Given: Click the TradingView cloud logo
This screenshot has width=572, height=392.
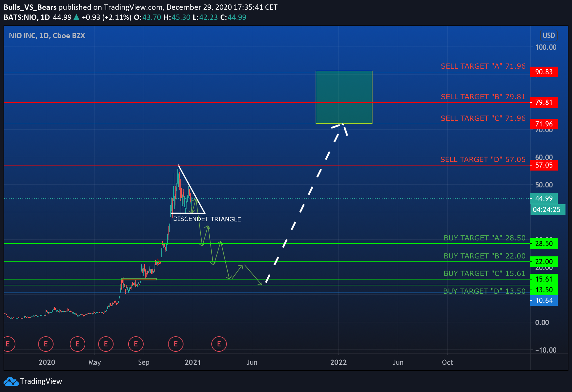Looking at the screenshot, I should (x=11, y=381).
